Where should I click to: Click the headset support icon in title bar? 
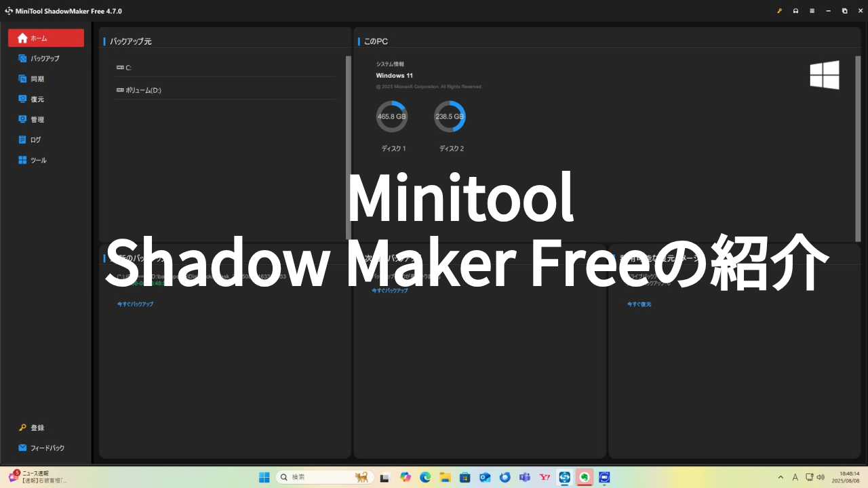click(795, 11)
